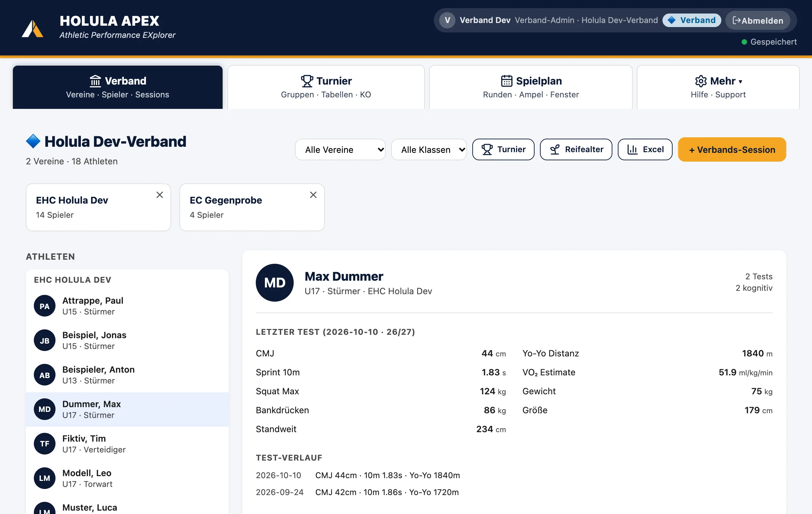This screenshot has width=812, height=514.
Task: Click the LM avatar for Leo Modell
Action: 45,478
